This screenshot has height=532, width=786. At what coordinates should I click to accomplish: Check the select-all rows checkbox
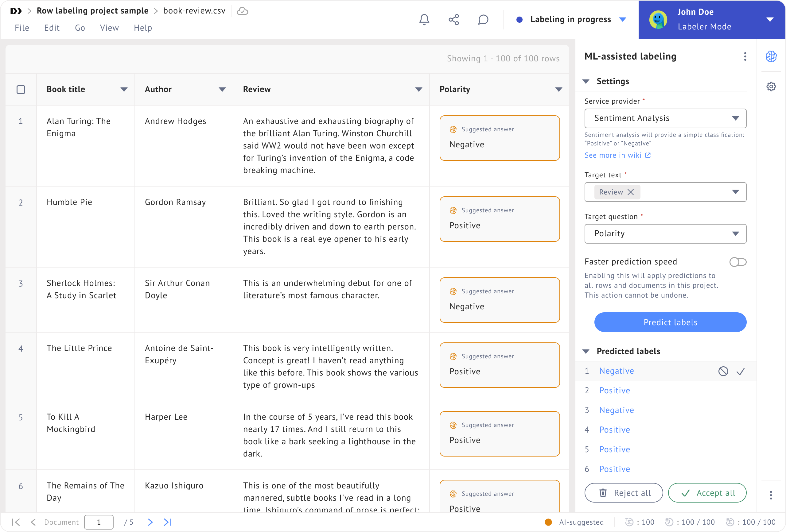21,90
